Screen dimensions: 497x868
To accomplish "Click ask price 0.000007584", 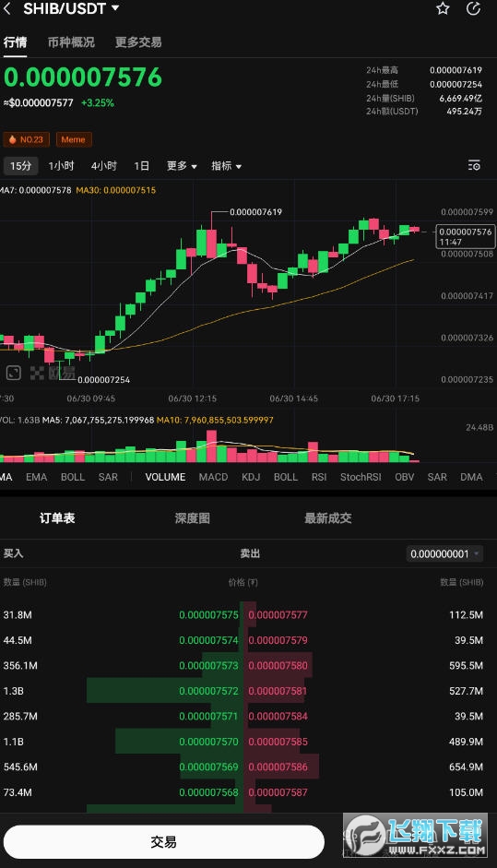I will [x=278, y=717].
